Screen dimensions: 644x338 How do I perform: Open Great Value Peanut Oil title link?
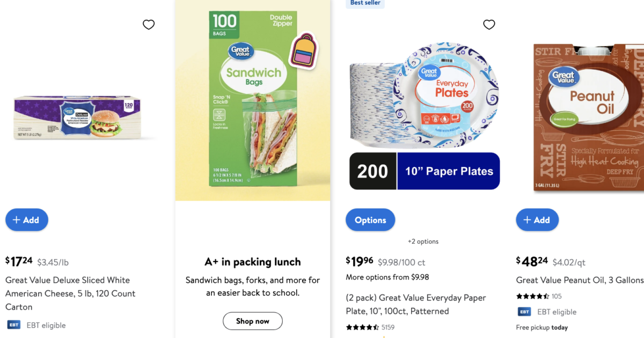(x=580, y=280)
